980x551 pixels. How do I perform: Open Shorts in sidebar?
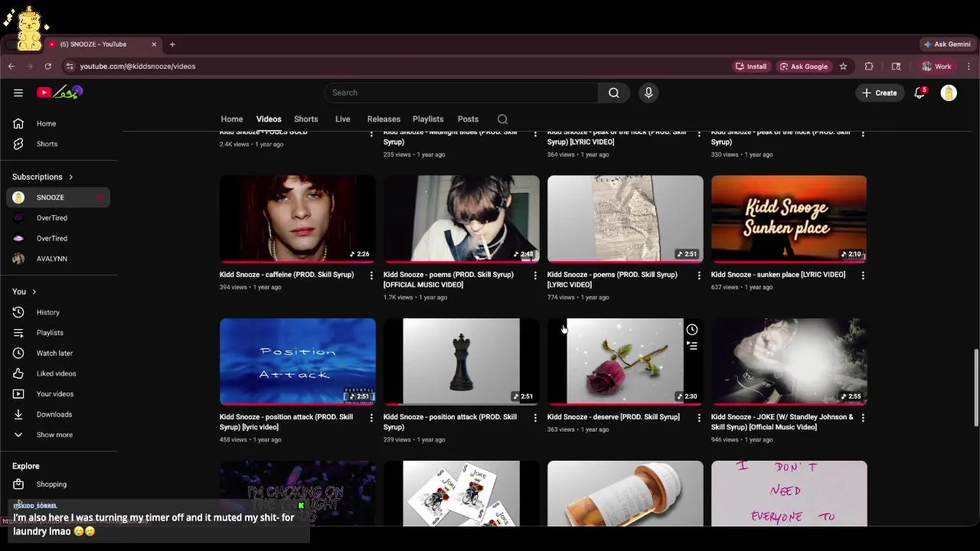pyautogui.click(x=58, y=144)
